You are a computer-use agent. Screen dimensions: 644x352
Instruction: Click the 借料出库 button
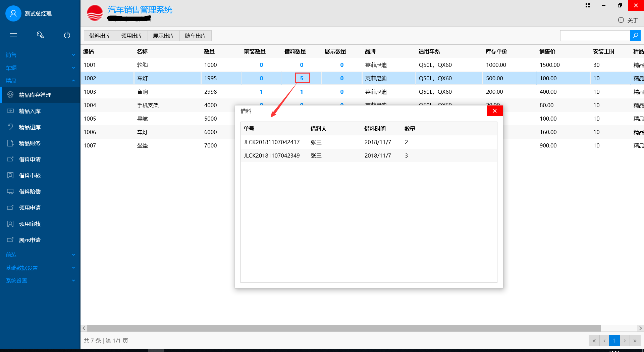(100, 36)
